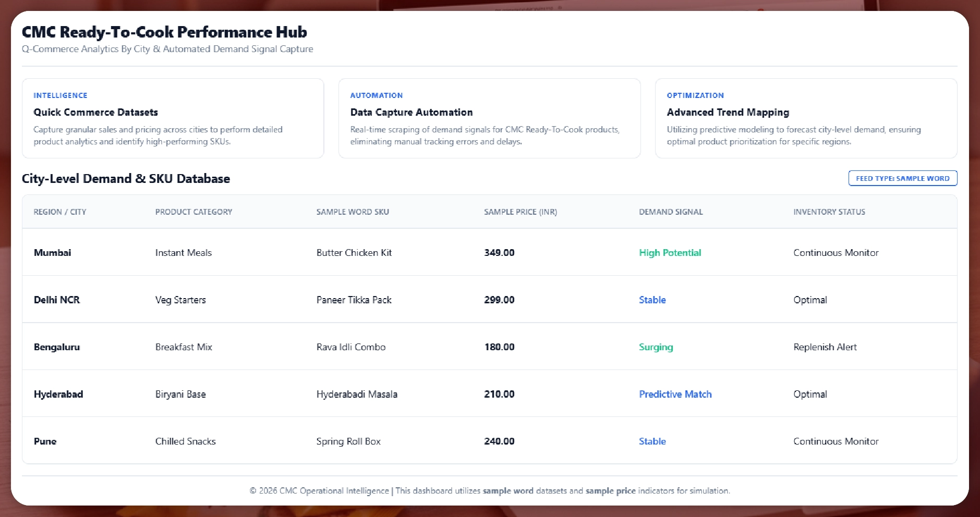Open the Surging signal for Bengaluru
The image size is (980, 517).
656,347
